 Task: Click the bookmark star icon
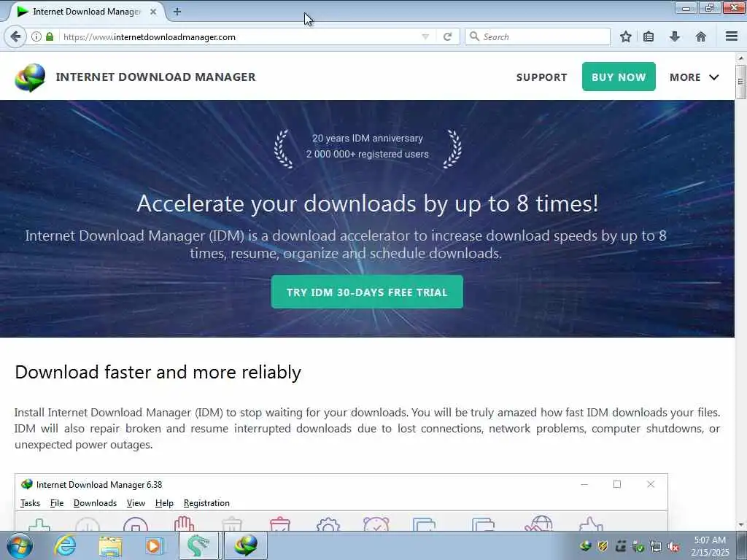pyautogui.click(x=625, y=36)
